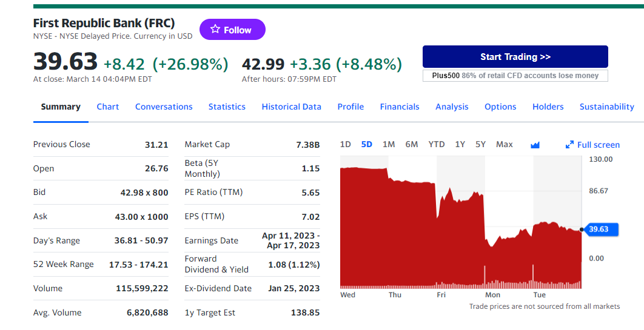The image size is (644, 330).
Task: Open the Sustainability tab
Action: (x=606, y=107)
